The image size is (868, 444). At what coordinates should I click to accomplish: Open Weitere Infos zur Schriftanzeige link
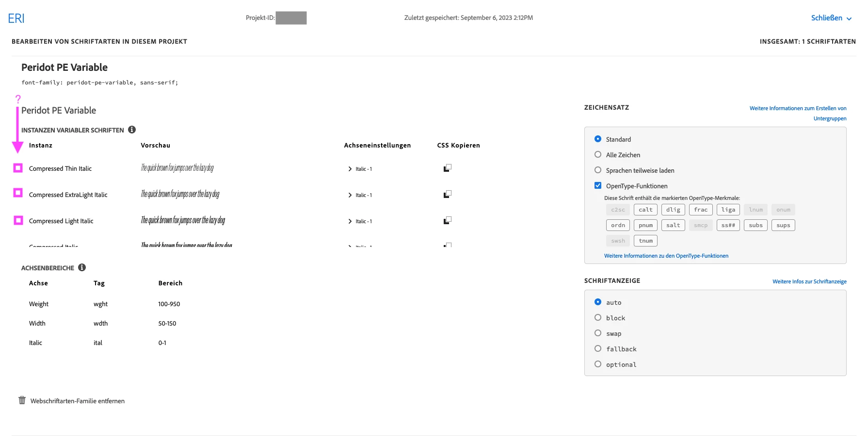[809, 281]
